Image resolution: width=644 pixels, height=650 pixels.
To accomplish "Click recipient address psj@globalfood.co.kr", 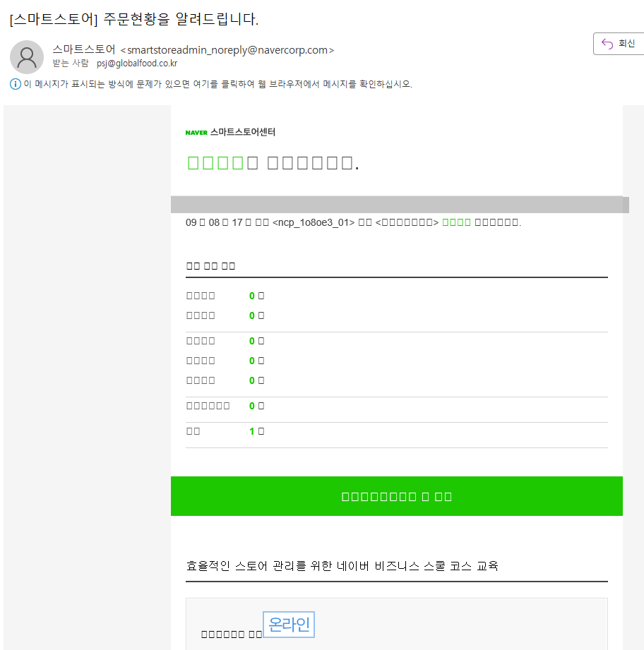I will [x=137, y=64].
